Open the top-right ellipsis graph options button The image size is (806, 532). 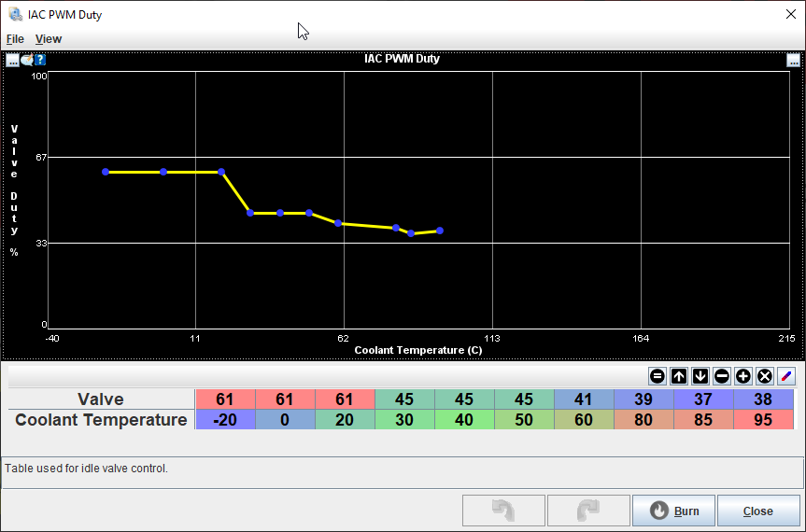click(793, 60)
